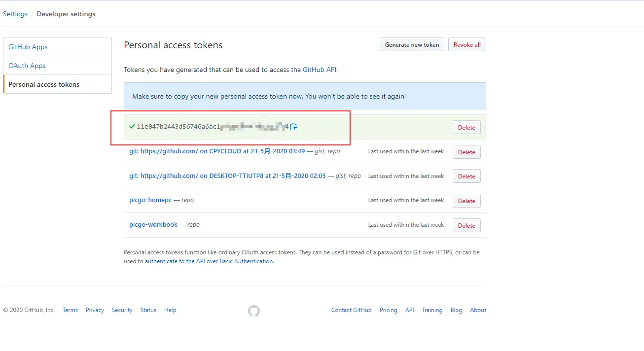Open the picgo-homepc token
This screenshot has width=644, height=351.
pos(150,200)
